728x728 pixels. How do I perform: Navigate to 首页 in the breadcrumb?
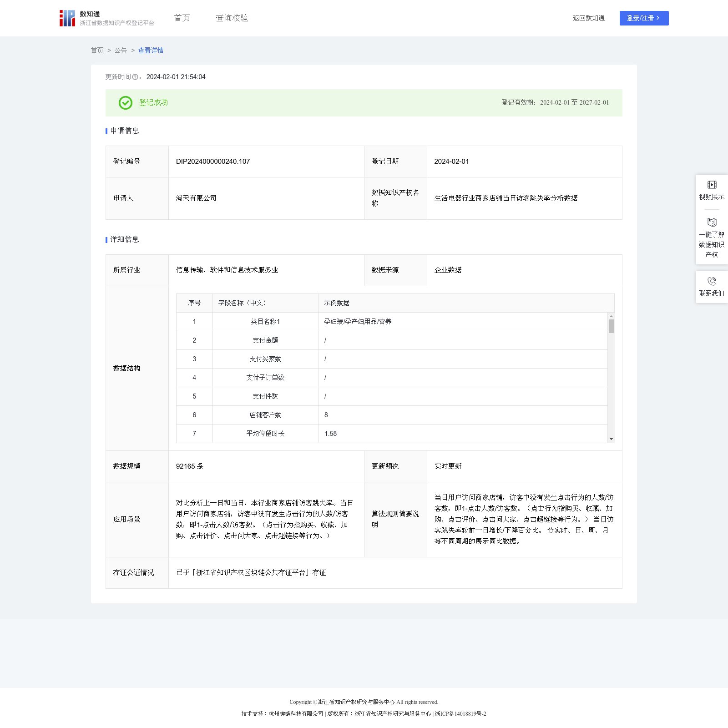pyautogui.click(x=97, y=51)
